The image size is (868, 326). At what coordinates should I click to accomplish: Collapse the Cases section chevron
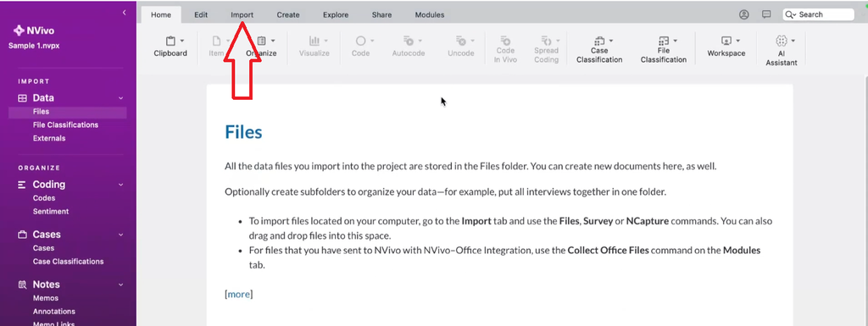point(120,235)
